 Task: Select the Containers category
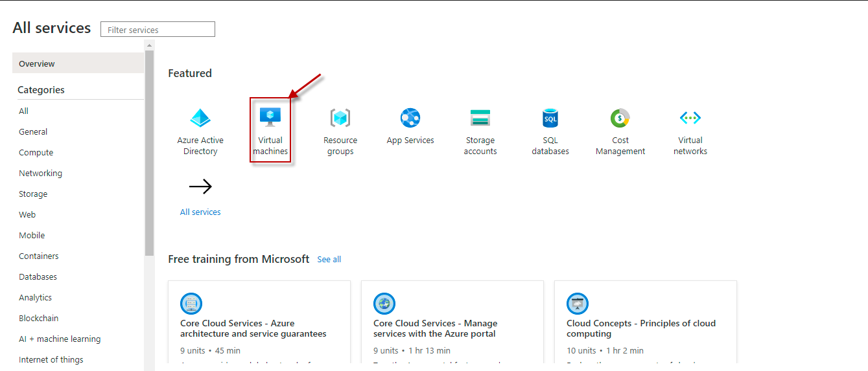click(39, 256)
